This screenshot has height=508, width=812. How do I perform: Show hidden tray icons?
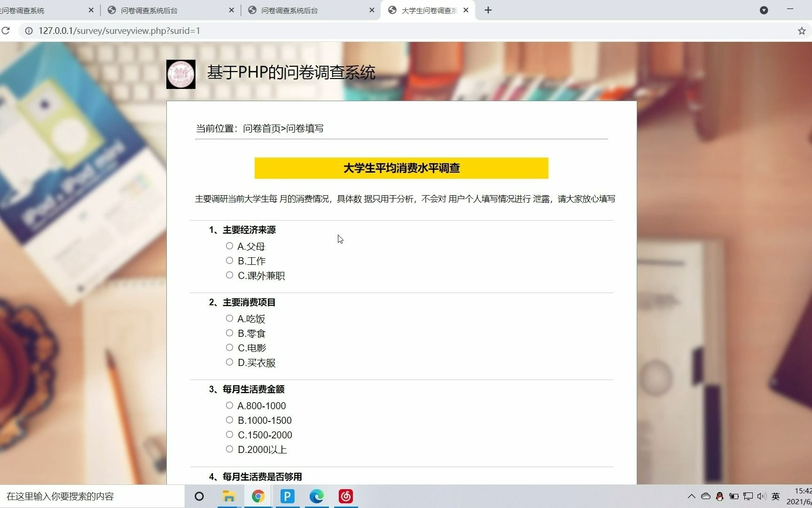pos(691,496)
